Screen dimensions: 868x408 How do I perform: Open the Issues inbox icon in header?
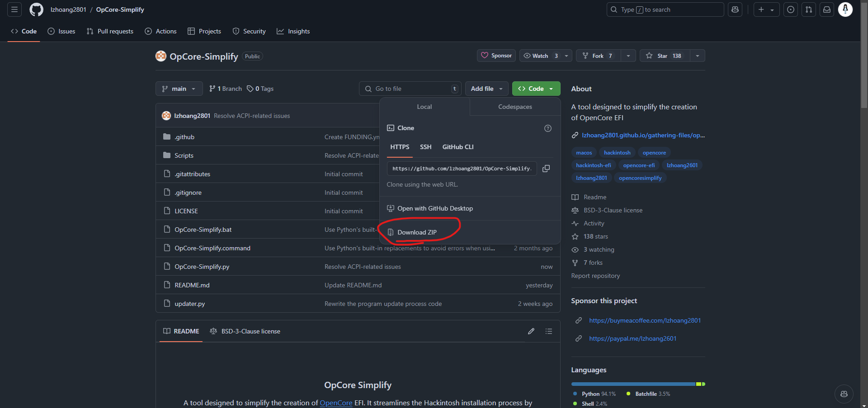tap(791, 9)
